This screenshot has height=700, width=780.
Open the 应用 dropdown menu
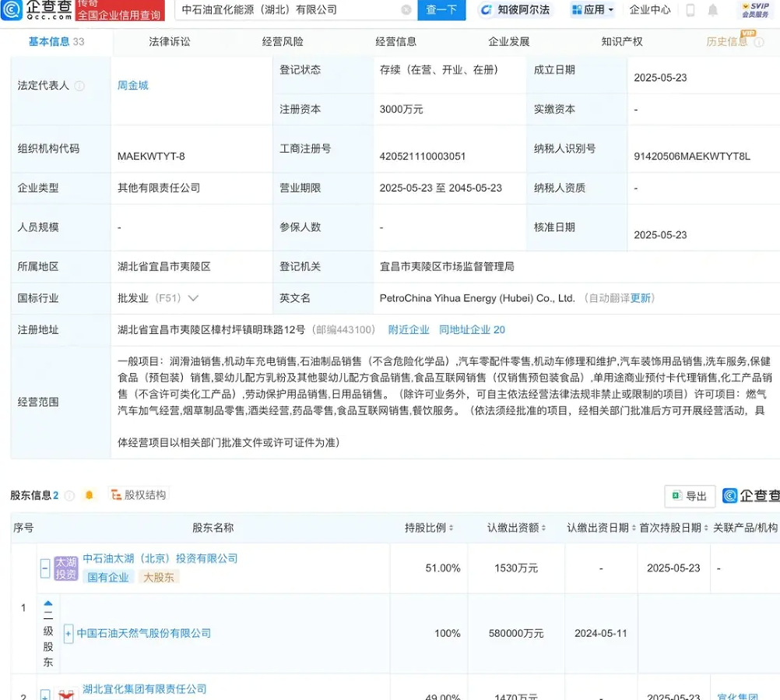[592, 10]
